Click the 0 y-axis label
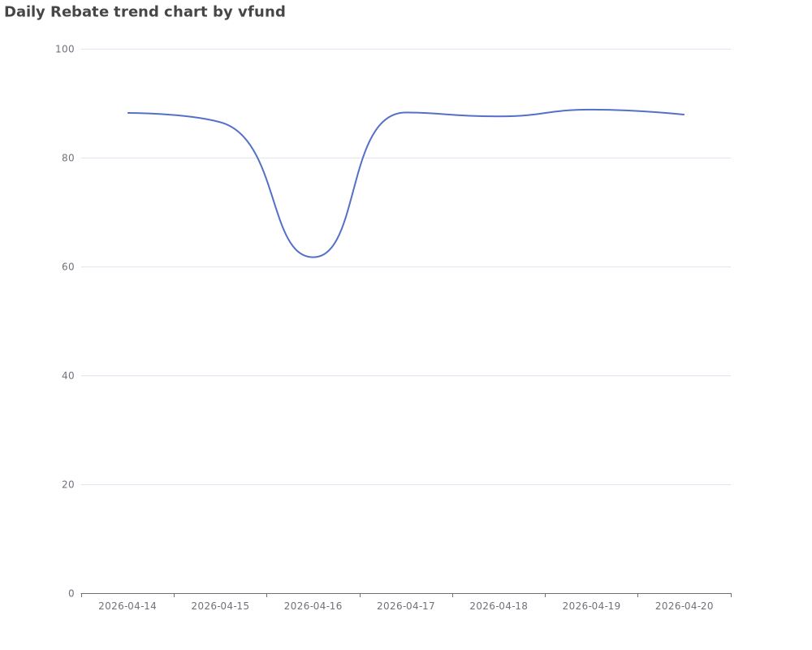812x650 pixels. (71, 593)
